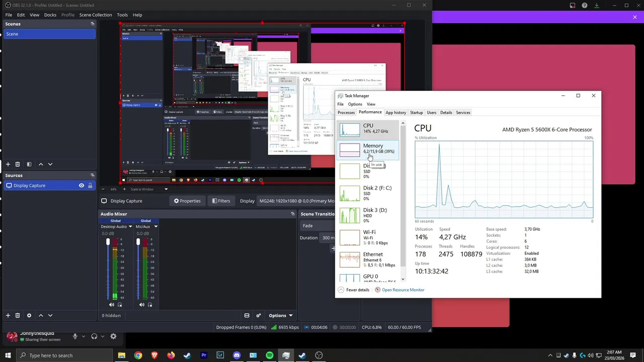Screen dimensions: 644x362
Task: Switch to Task Manager Startup tab
Action: pos(417,113)
